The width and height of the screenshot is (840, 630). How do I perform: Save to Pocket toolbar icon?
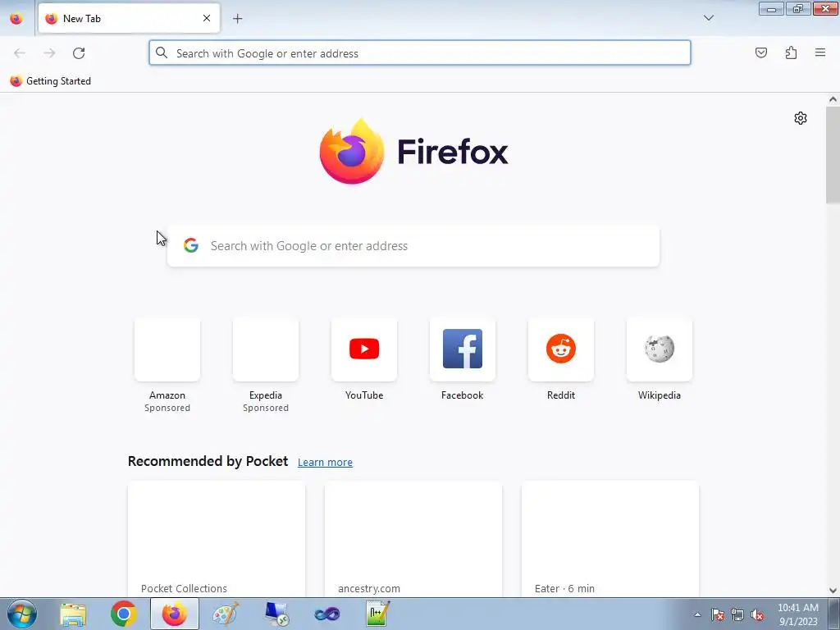coord(760,52)
